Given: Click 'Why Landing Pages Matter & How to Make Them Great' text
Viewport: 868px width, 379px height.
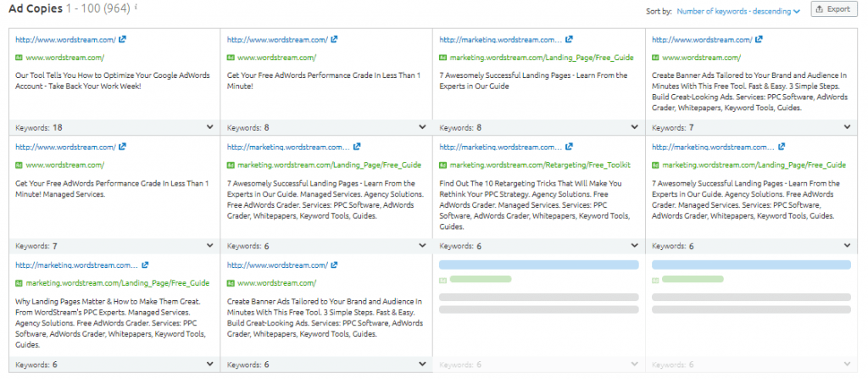Looking at the screenshot, I should coord(111,323).
